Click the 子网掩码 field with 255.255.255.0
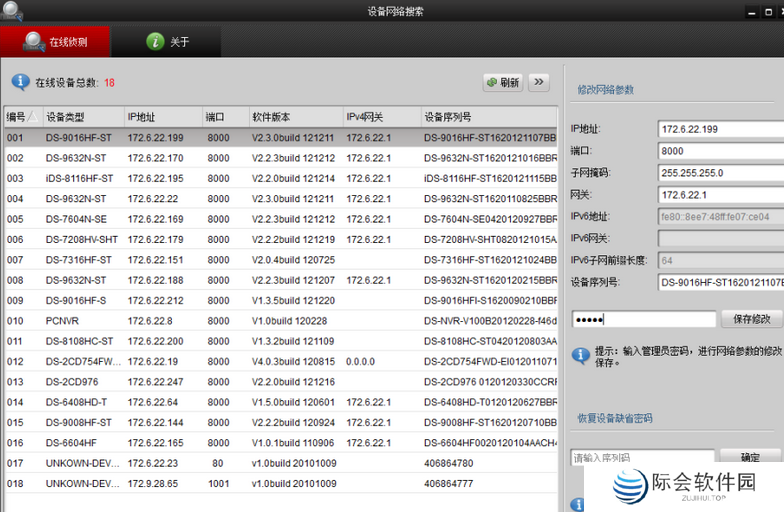784x512 pixels. point(718,172)
